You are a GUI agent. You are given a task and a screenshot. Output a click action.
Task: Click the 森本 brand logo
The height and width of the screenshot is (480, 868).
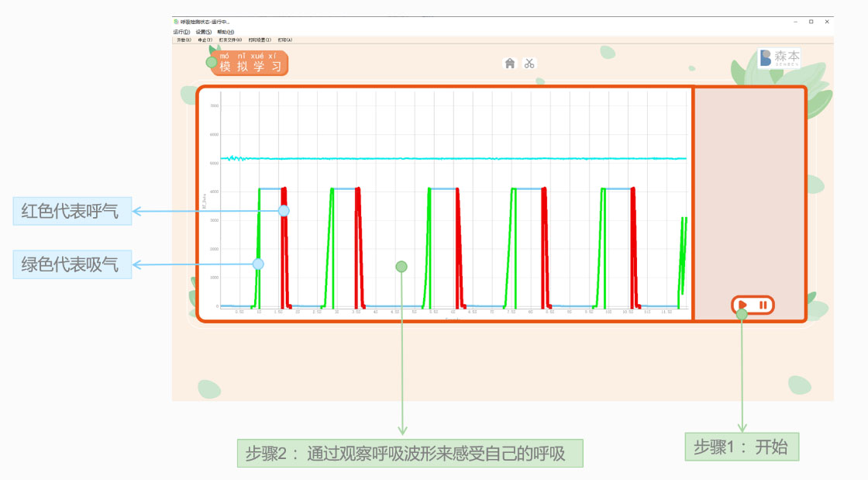779,58
